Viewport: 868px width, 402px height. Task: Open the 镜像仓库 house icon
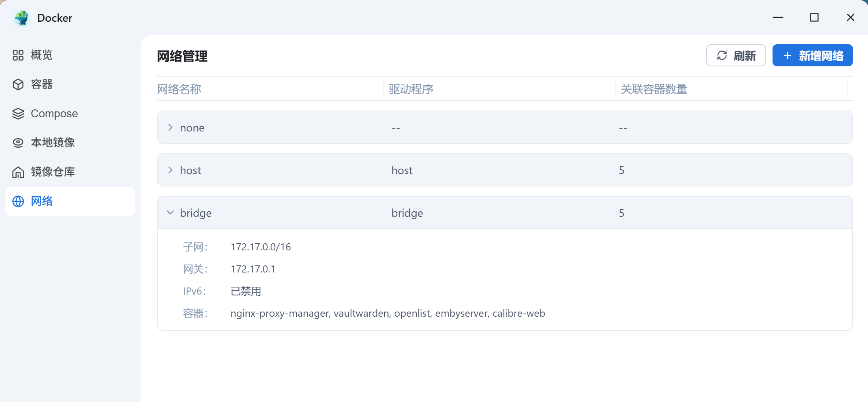[x=18, y=172]
